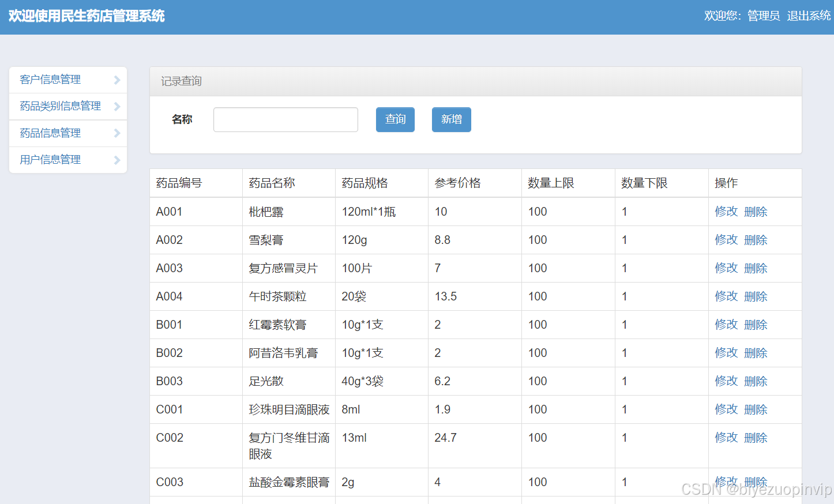The height and width of the screenshot is (504, 834).
Task: Open 用户信息管理 menu item
Action: coord(68,160)
